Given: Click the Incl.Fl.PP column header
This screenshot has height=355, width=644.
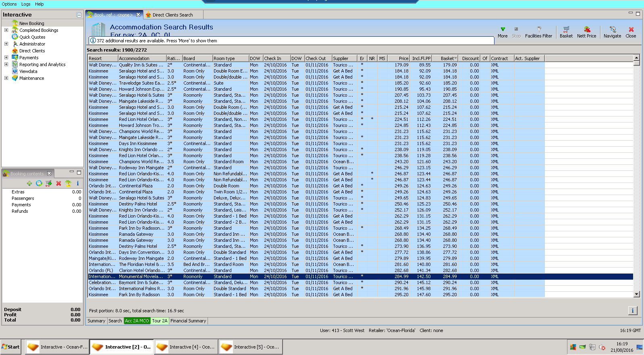Looking at the screenshot, I should 421,58.
